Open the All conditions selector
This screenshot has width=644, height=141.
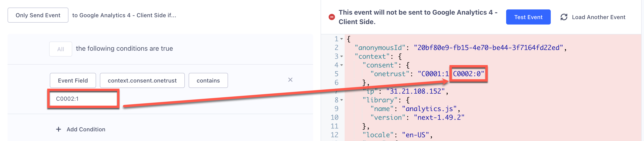(60, 49)
